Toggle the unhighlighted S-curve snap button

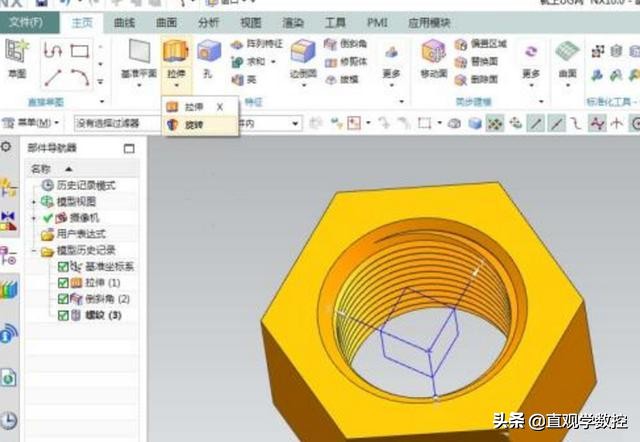(576, 123)
